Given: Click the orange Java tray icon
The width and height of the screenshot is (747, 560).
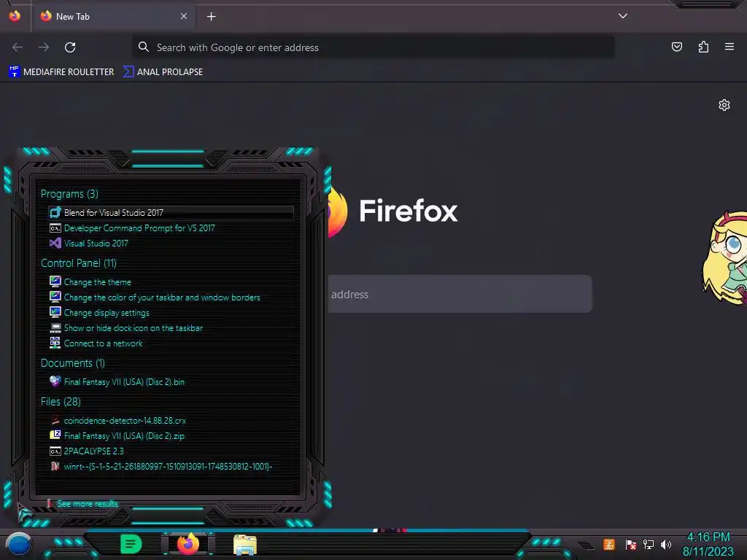Looking at the screenshot, I should (x=609, y=544).
